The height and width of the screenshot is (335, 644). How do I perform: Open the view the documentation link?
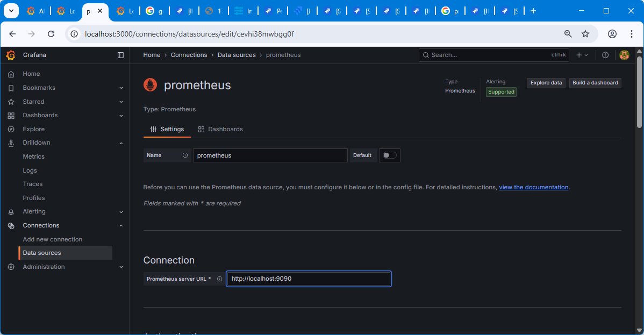coord(533,187)
